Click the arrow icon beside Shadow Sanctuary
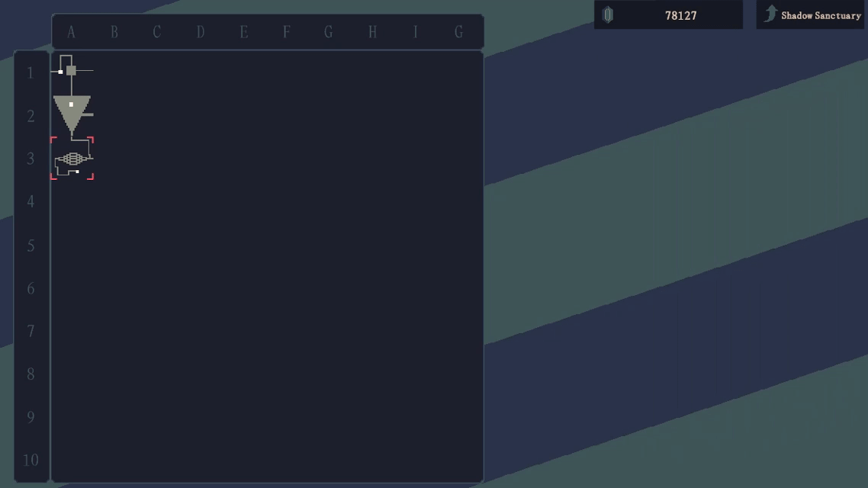Viewport: 868px width, 488px height. click(770, 14)
